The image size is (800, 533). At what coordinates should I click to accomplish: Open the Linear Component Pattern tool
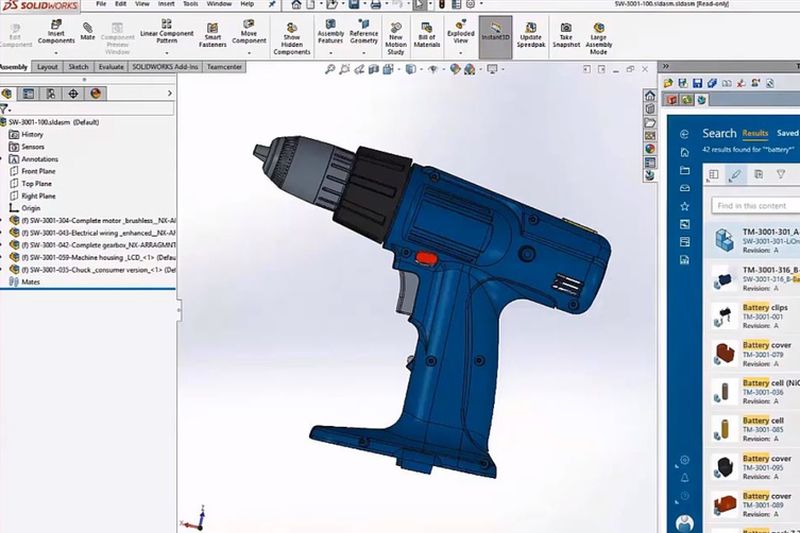coord(167,31)
